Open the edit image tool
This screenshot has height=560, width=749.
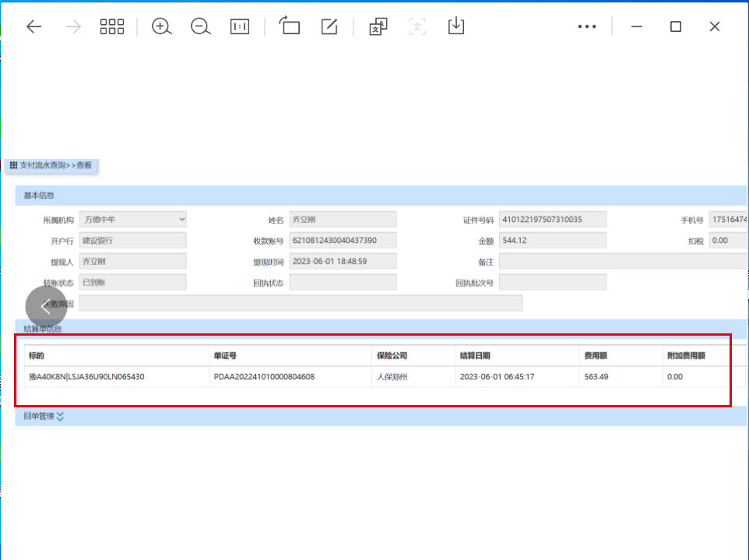pos(329,26)
